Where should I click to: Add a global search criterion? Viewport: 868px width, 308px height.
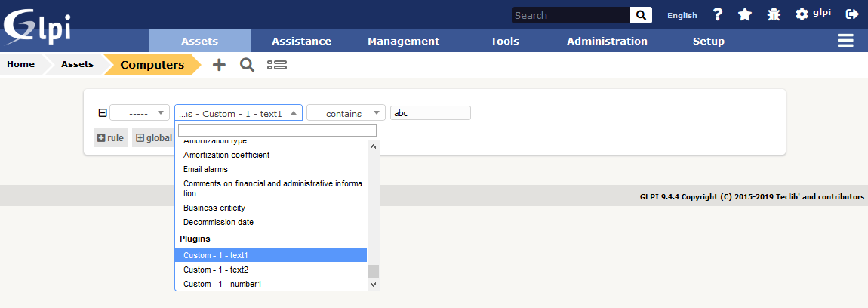click(x=153, y=138)
